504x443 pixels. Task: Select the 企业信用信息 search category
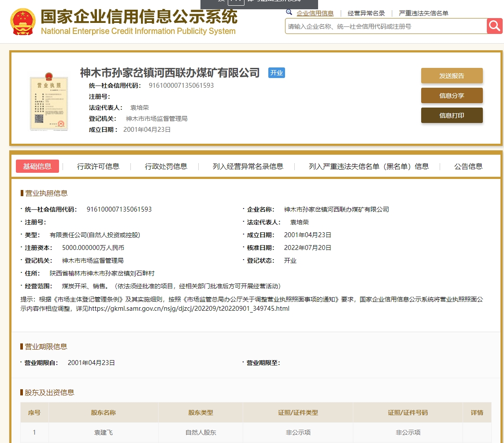pyautogui.click(x=315, y=13)
